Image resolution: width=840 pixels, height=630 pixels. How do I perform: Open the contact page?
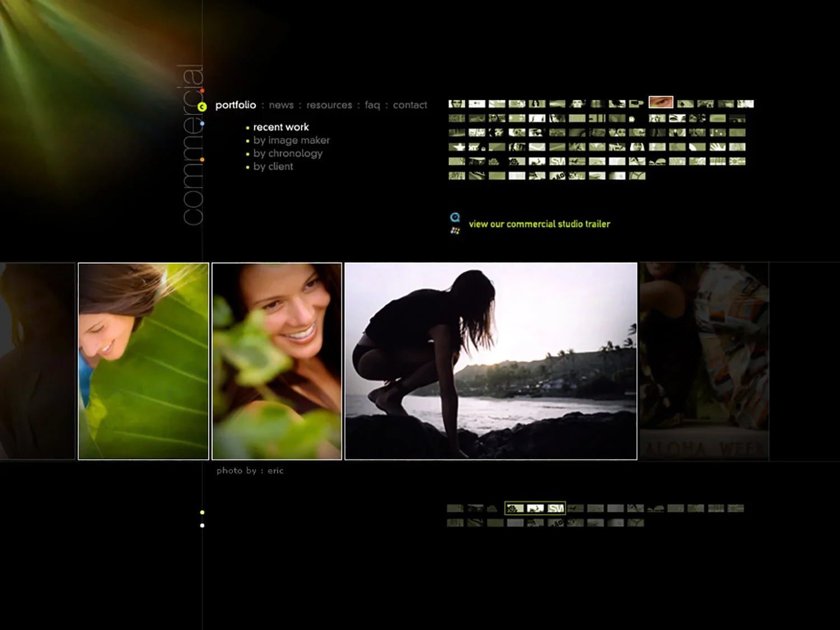click(x=410, y=105)
